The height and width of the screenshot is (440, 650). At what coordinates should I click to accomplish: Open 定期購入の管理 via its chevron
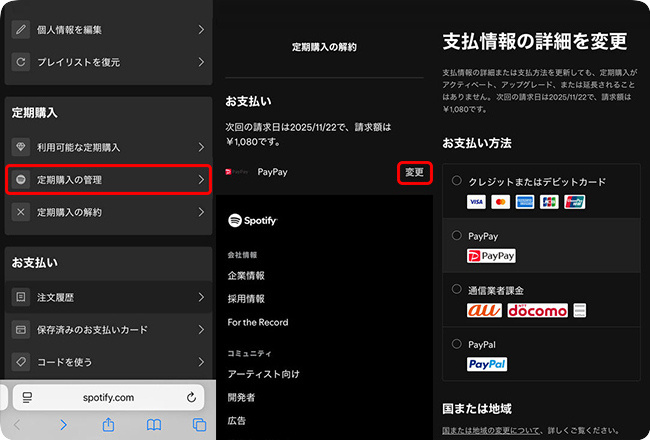pyautogui.click(x=201, y=180)
